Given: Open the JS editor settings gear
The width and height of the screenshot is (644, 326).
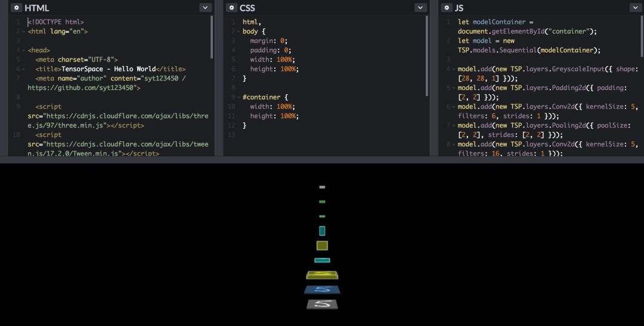Looking at the screenshot, I should (x=447, y=8).
